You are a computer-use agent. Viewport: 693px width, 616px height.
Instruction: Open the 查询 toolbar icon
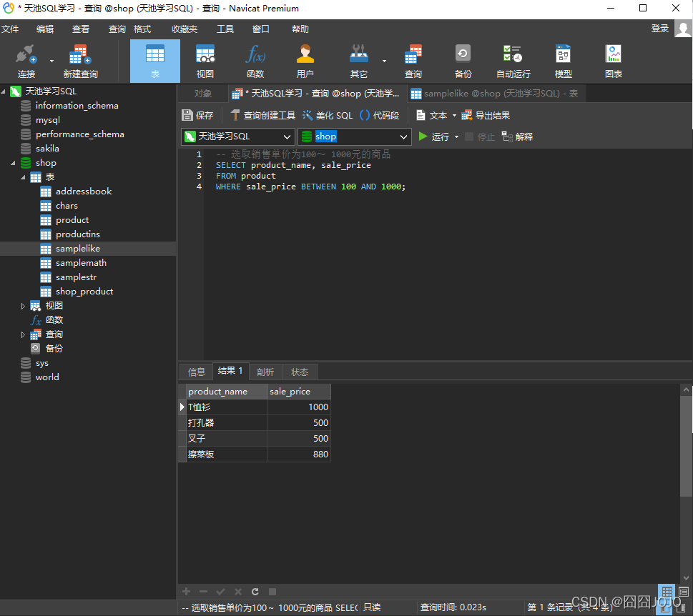tap(413, 61)
